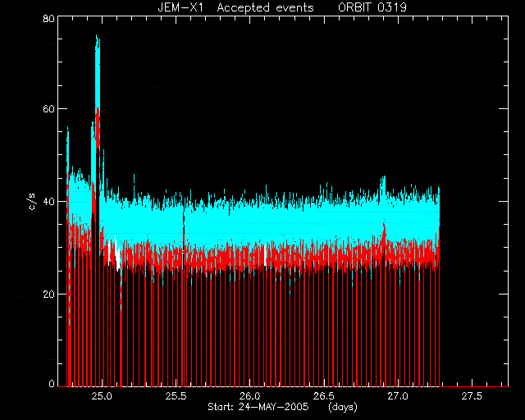525x420 pixels.
Task: Click the y-axis tick label 40
Action: [x=48, y=201]
